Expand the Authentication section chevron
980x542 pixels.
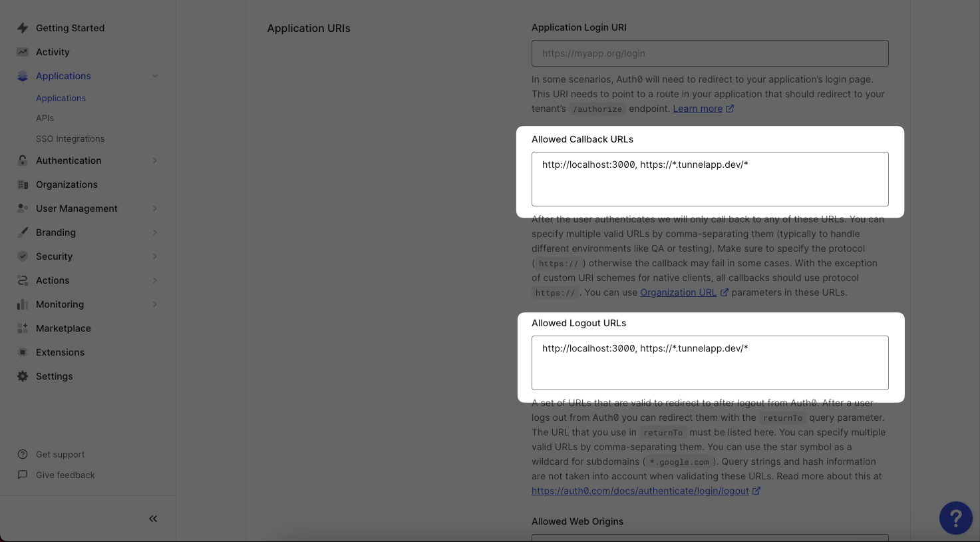click(155, 160)
